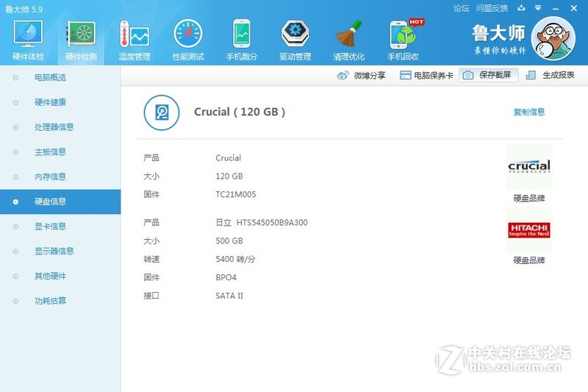Click the BPO4 firmware value

coord(226,277)
